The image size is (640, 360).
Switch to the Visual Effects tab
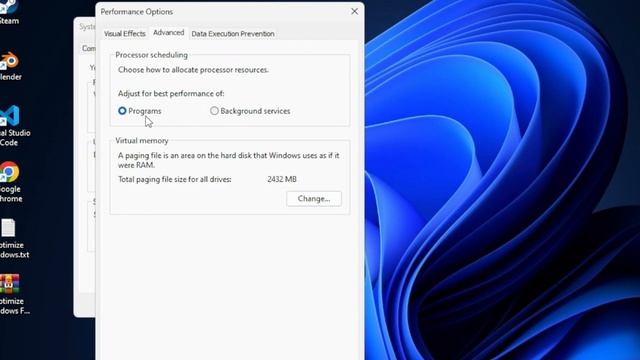coord(125,33)
